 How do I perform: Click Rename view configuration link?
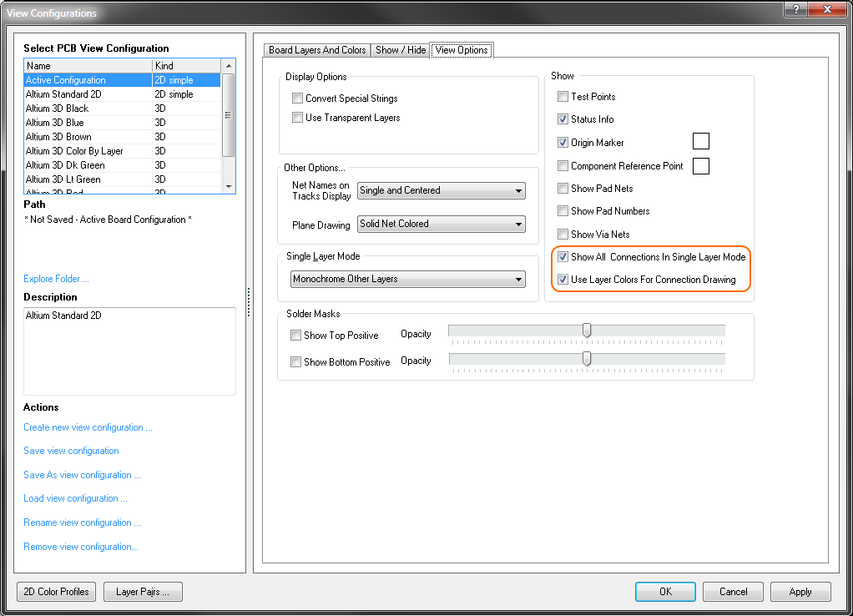click(x=82, y=523)
